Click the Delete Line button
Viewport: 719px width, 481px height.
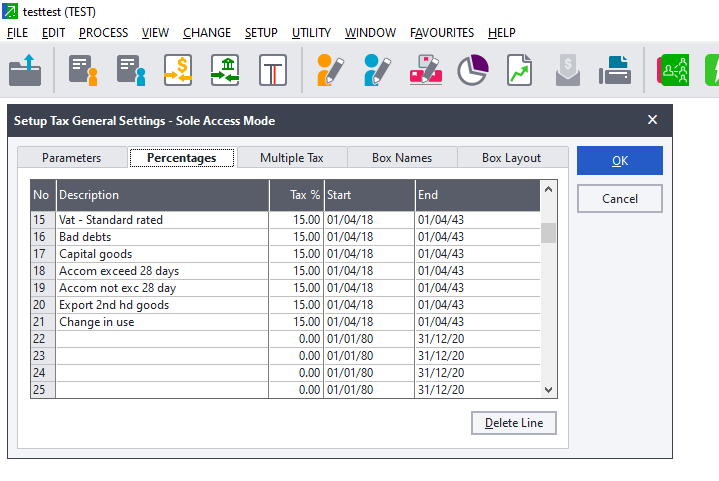click(513, 423)
